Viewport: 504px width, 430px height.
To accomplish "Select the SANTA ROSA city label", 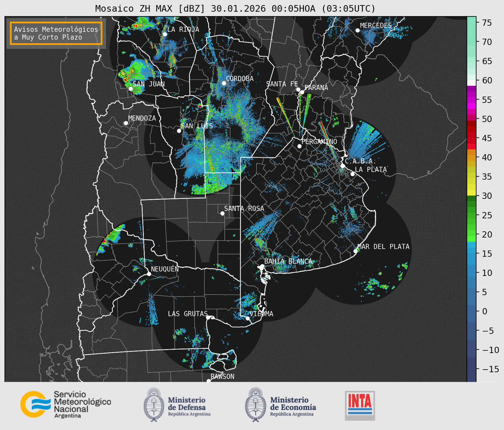I will [x=244, y=208].
